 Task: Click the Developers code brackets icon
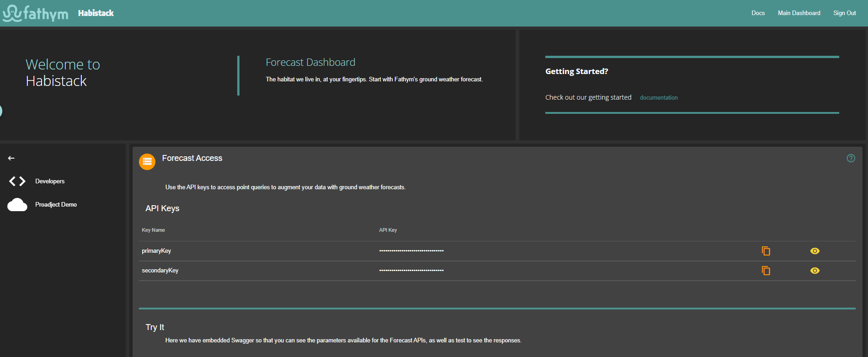17,181
